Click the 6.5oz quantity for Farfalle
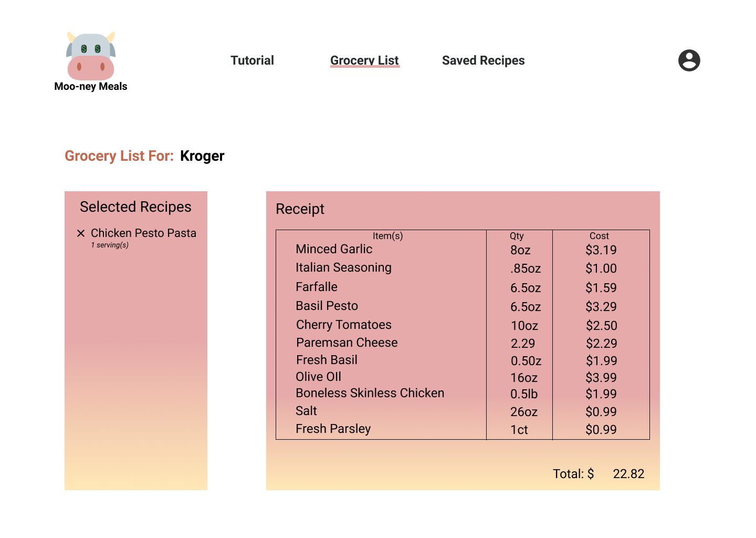Image resolution: width=756 pixels, height=538 pixels. tap(526, 288)
